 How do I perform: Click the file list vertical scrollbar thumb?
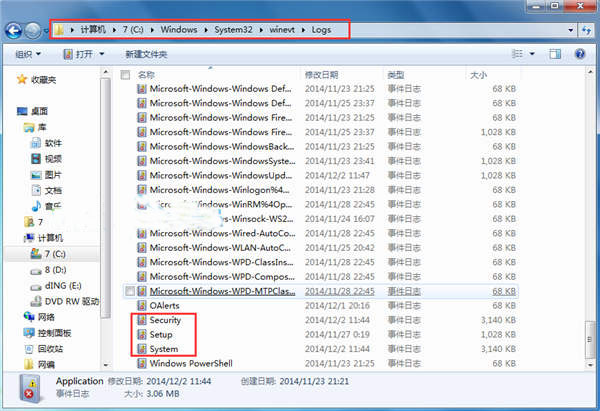(x=590, y=339)
